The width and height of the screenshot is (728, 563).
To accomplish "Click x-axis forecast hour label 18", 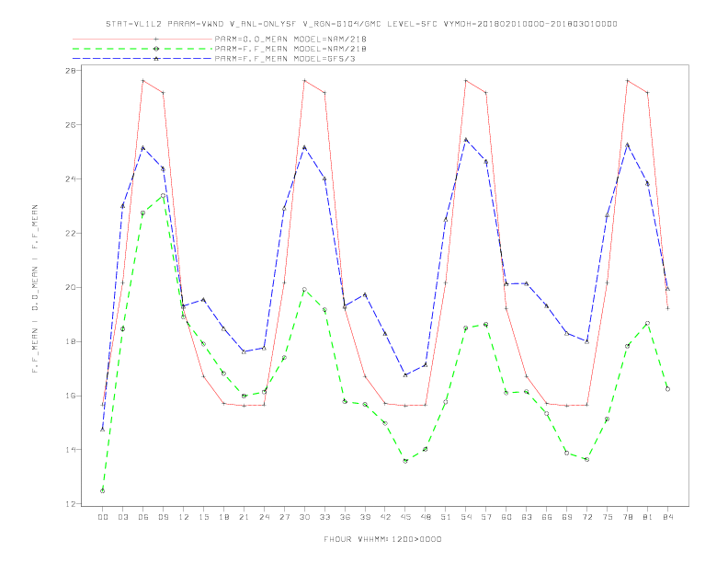I will (223, 517).
